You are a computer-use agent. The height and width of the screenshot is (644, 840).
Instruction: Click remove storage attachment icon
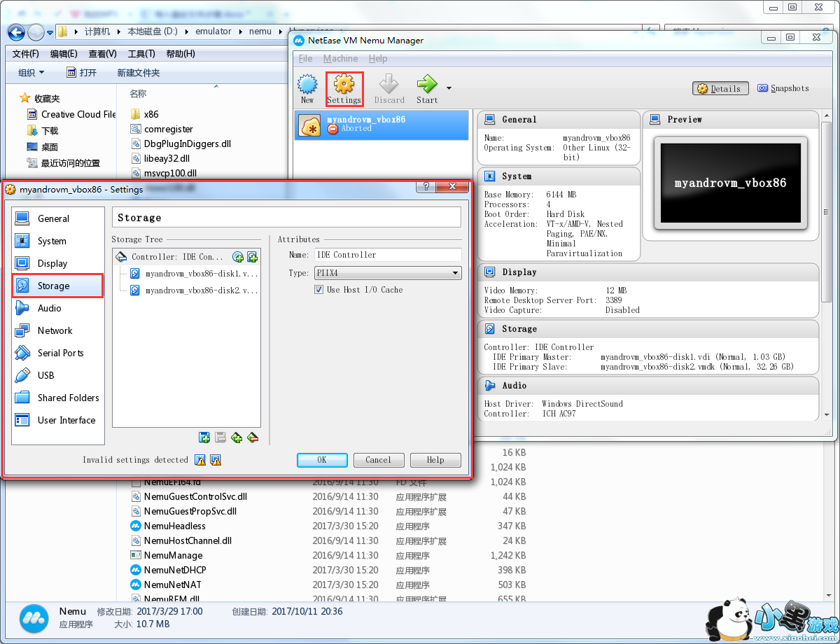tap(253, 437)
